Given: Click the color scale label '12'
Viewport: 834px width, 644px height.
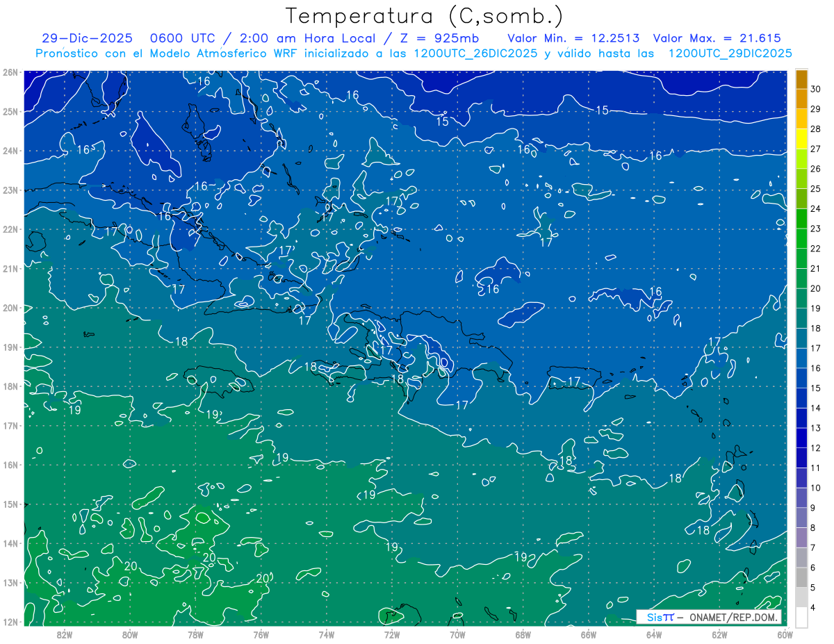Looking at the screenshot, I should (x=816, y=448).
